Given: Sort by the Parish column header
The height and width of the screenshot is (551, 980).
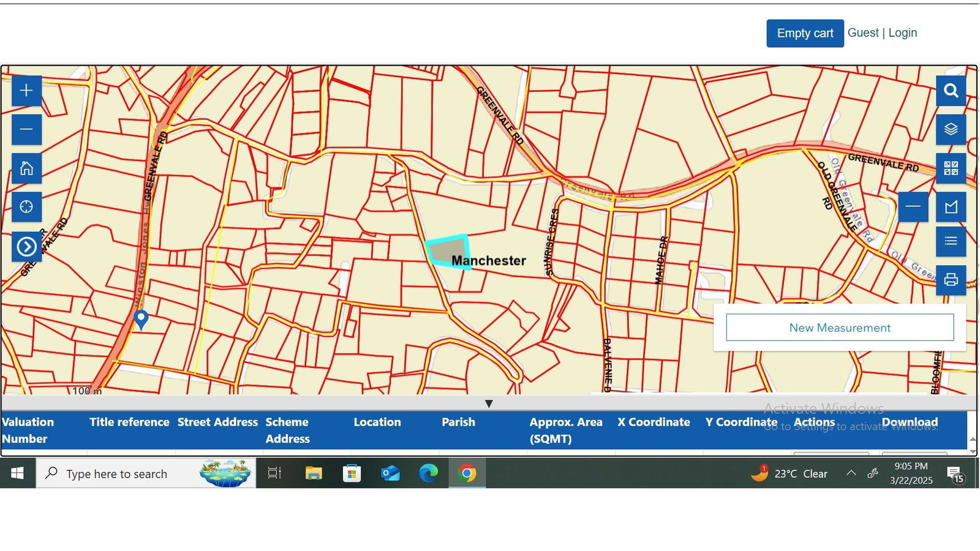Looking at the screenshot, I should click(458, 422).
